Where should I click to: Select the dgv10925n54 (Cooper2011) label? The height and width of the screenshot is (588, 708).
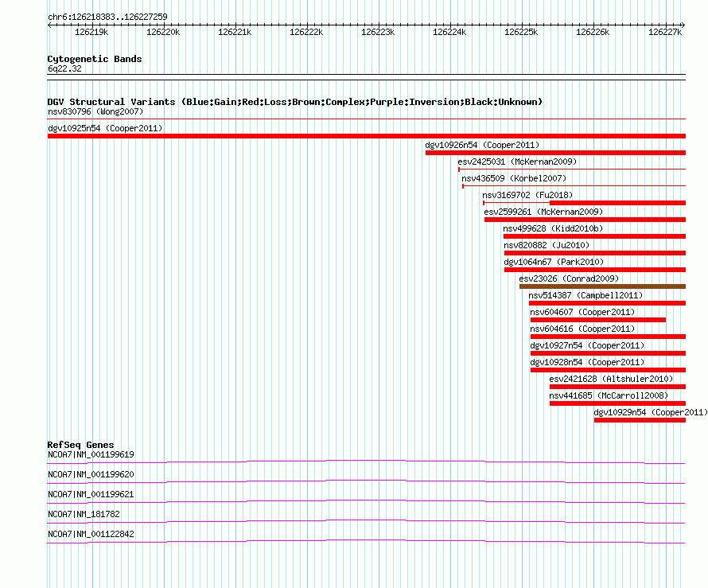(x=105, y=128)
